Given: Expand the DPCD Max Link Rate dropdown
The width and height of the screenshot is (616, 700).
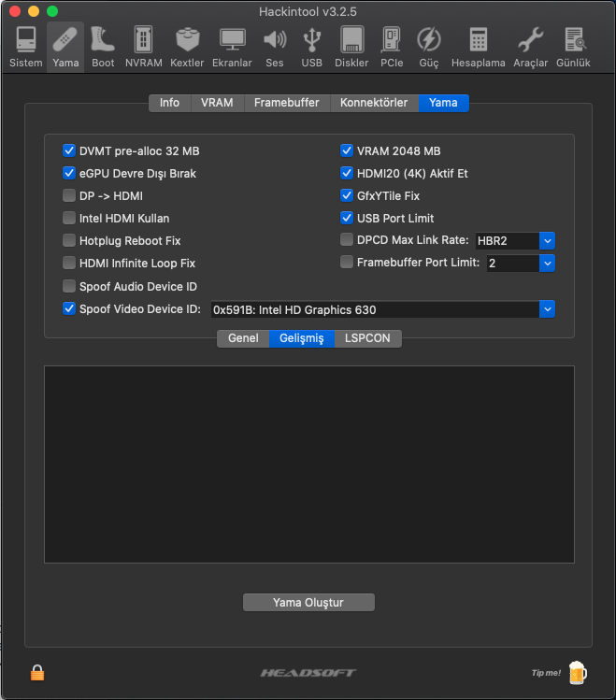Looking at the screenshot, I should click(x=547, y=240).
